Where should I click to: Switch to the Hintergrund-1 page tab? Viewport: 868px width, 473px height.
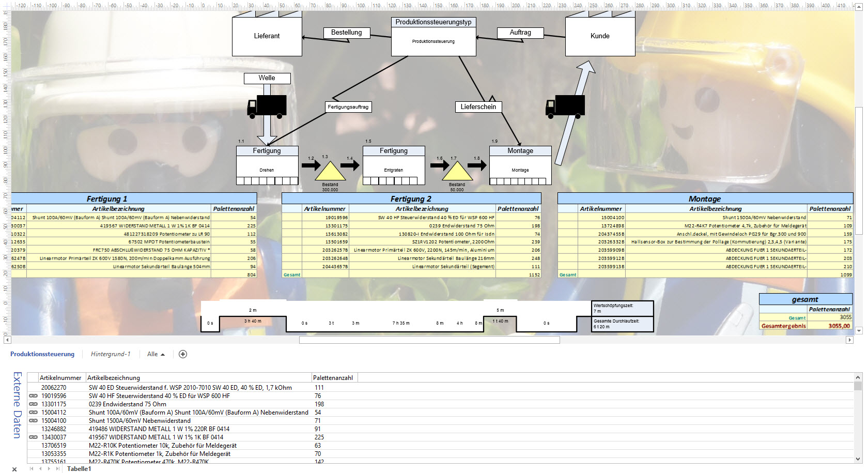(111, 354)
